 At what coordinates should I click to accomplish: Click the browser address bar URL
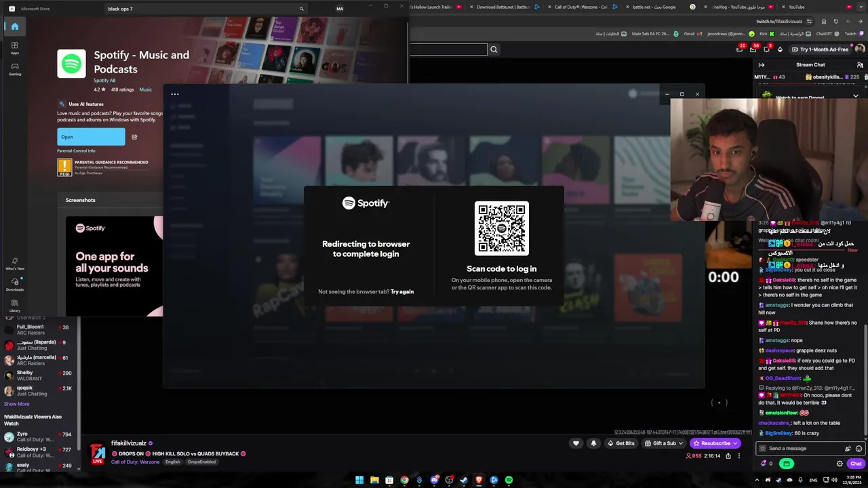click(x=778, y=22)
